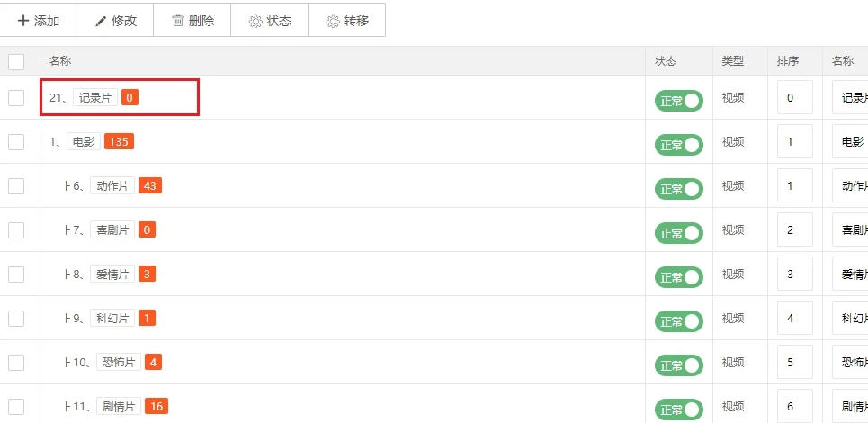The image size is (868, 423).
Task: Click the orange 16 badge for 剧情片
Action: coord(157,407)
